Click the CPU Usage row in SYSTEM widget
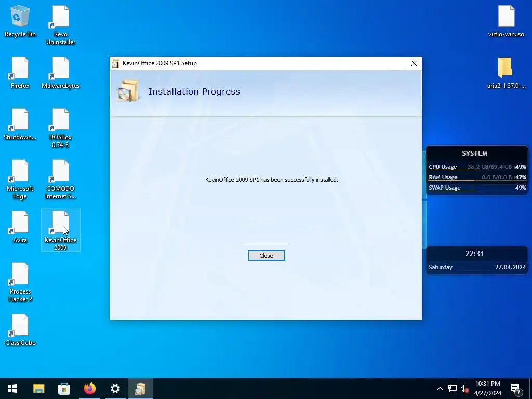The height and width of the screenshot is (399, 532). pyautogui.click(x=477, y=167)
